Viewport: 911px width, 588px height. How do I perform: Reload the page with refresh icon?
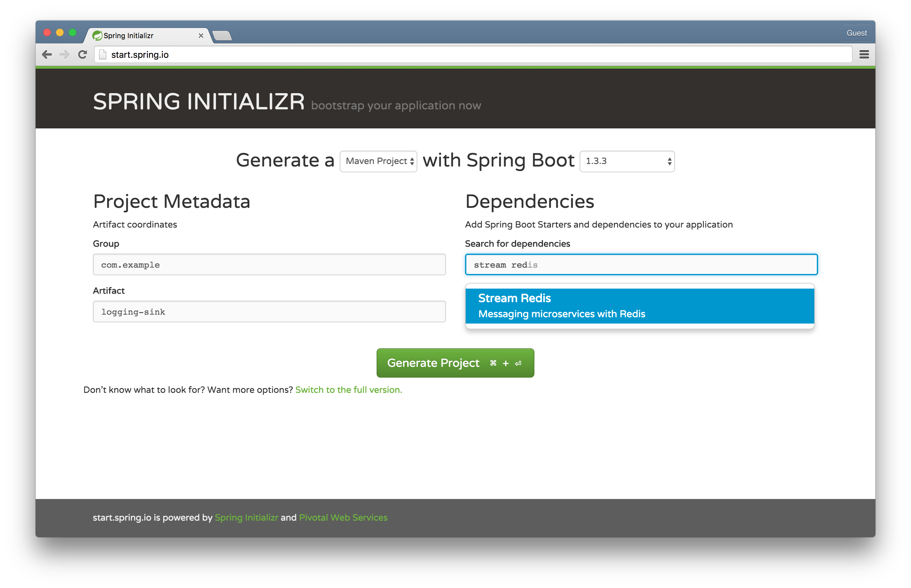click(x=82, y=55)
